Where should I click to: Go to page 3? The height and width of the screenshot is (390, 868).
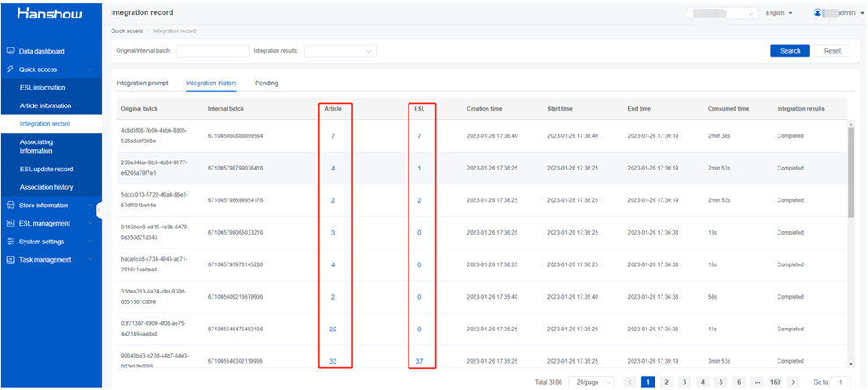[684, 382]
